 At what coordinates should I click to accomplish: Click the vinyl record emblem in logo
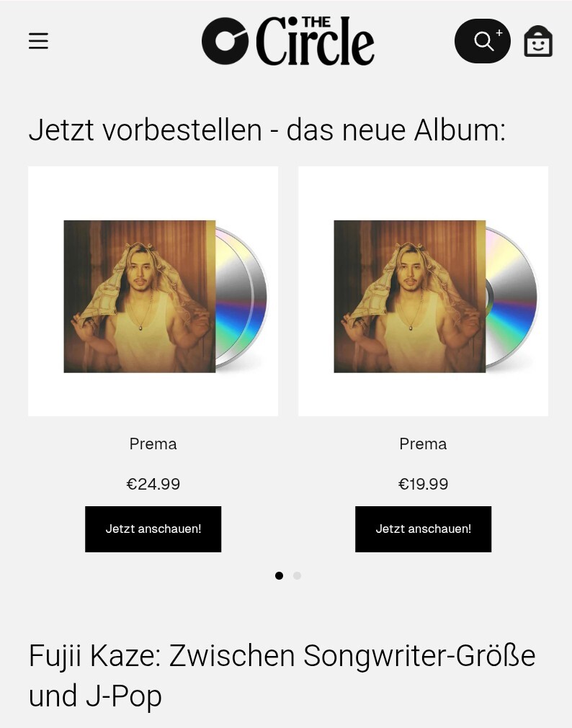coord(225,41)
